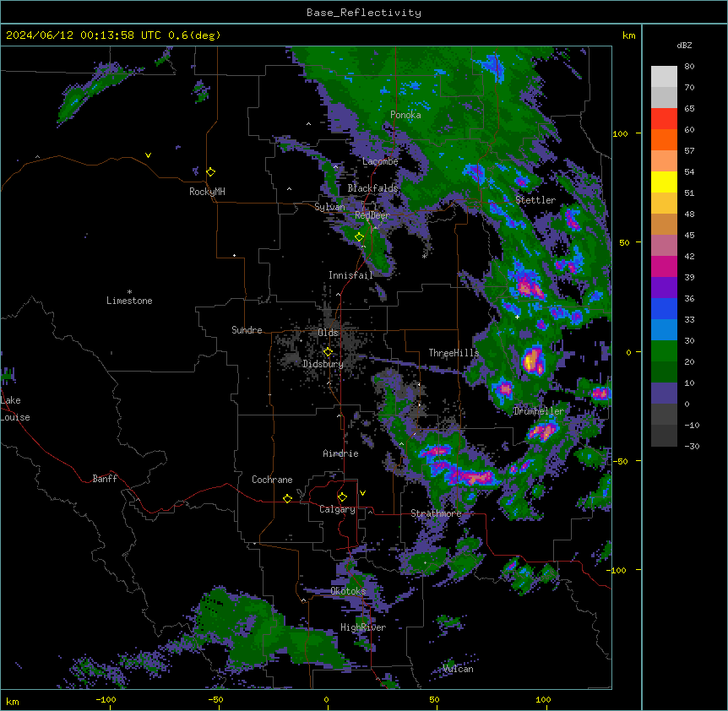Click the Lake Louise label
728x711 pixels.
point(15,409)
